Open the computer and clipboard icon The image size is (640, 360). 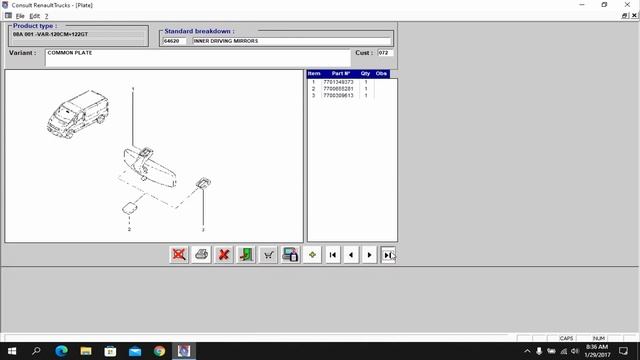290,255
